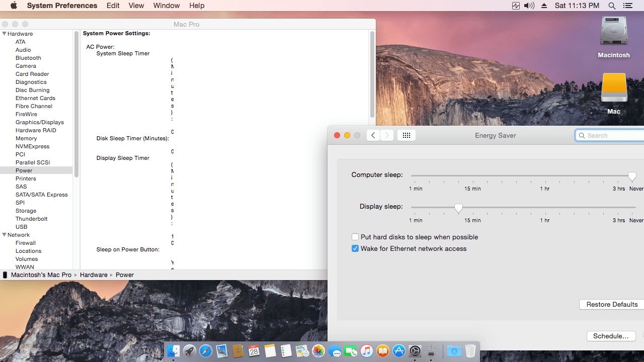Select Printers in the Hardware list
The height and width of the screenshot is (362, 644).
[x=26, y=178]
